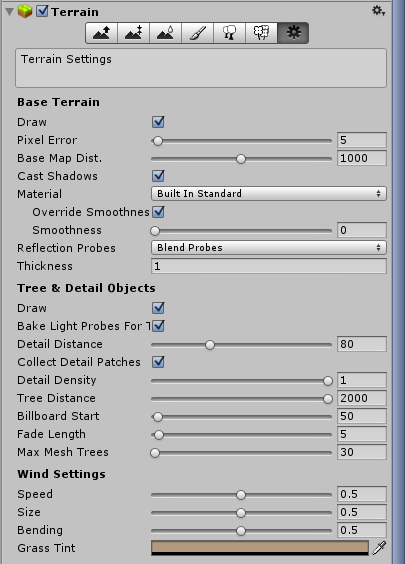Toggle Override Smoothness checkbox

click(x=158, y=212)
